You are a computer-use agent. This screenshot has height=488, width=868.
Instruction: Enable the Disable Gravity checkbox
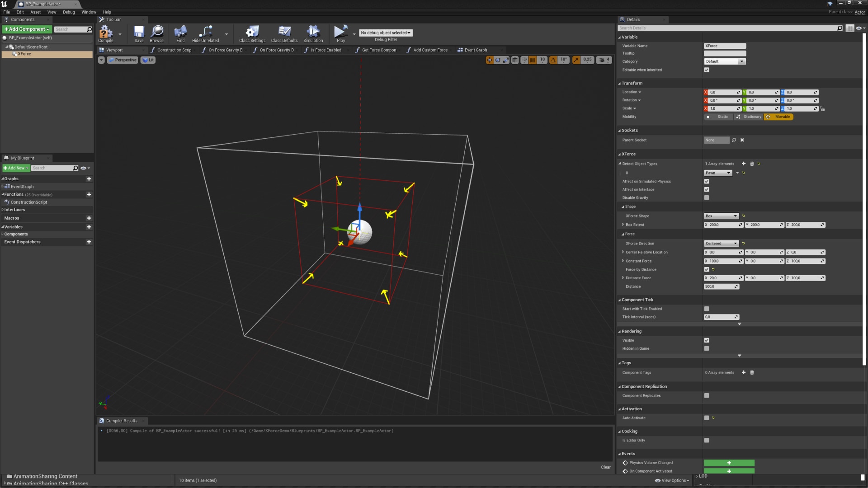(707, 198)
